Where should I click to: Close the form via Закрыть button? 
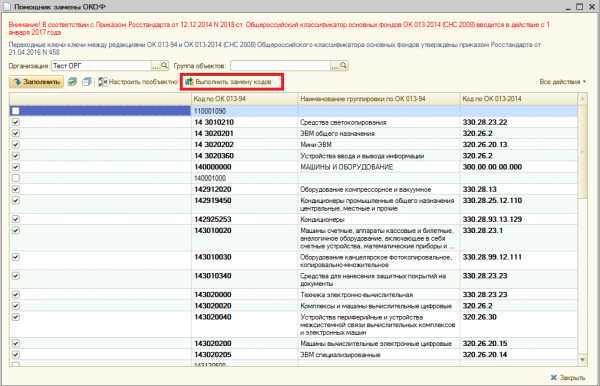tap(568, 378)
